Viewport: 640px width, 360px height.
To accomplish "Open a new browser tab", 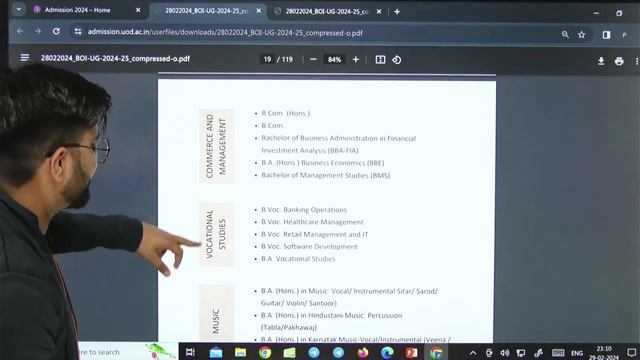I will click(397, 12).
